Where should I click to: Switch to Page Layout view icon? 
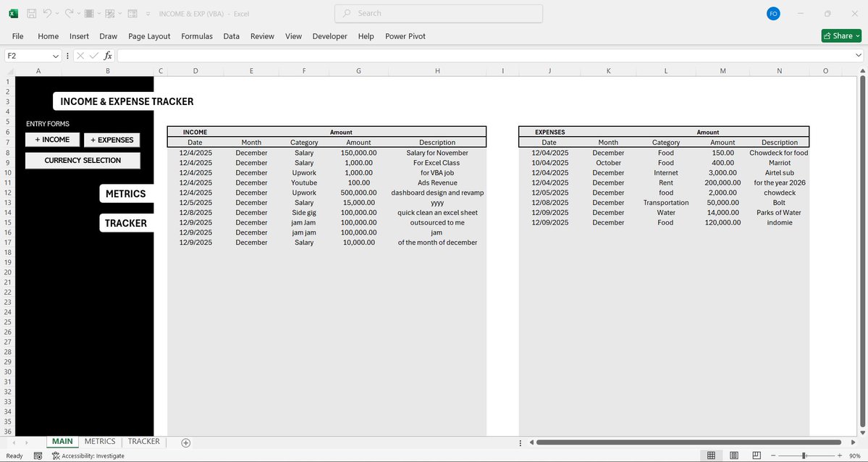click(x=734, y=455)
